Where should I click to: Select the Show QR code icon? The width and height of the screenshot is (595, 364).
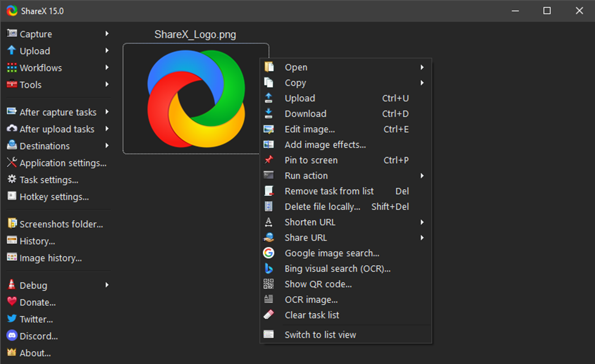tap(269, 284)
